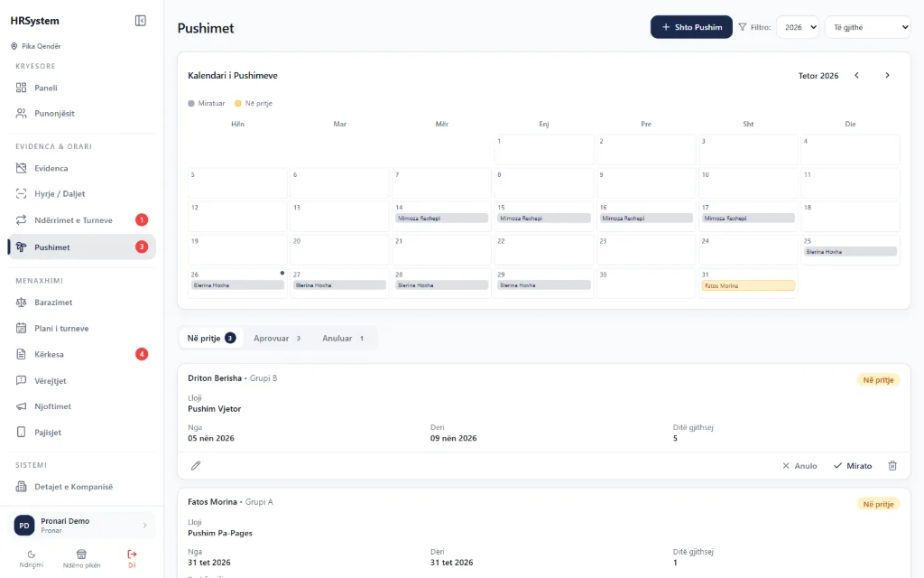Open Plani i turneve calendar icon
Screen dimensions: 924x578
tap(22, 328)
